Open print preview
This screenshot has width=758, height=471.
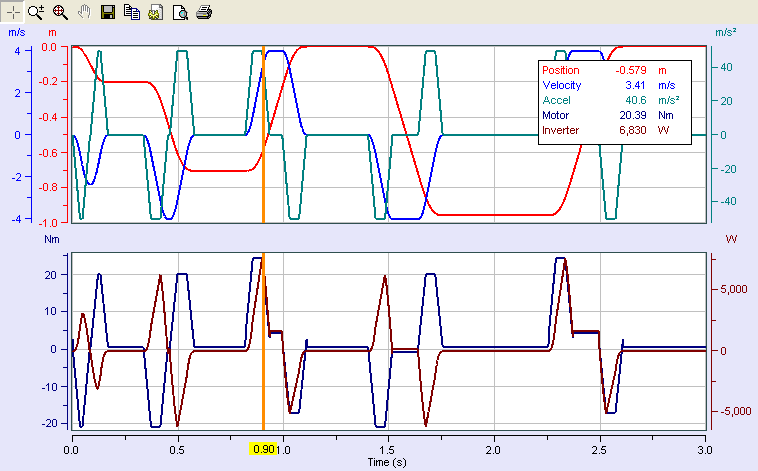179,12
